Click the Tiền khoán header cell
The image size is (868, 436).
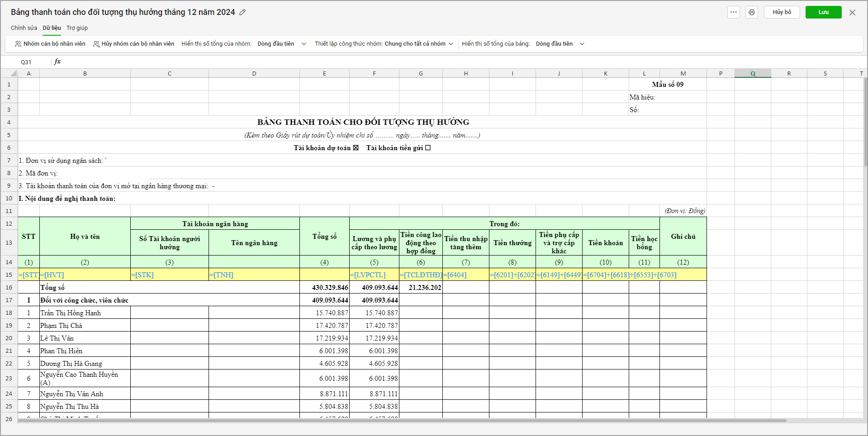click(x=606, y=243)
